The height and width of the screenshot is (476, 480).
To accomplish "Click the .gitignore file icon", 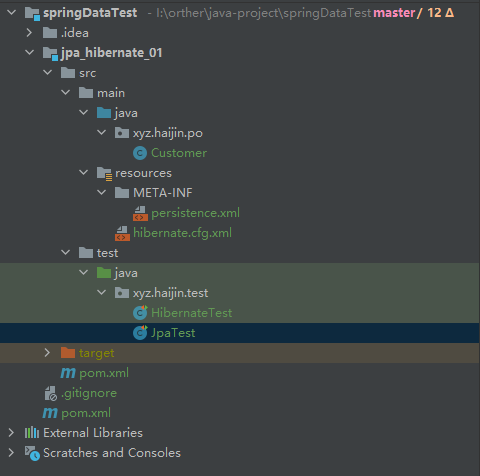I will tap(50, 393).
